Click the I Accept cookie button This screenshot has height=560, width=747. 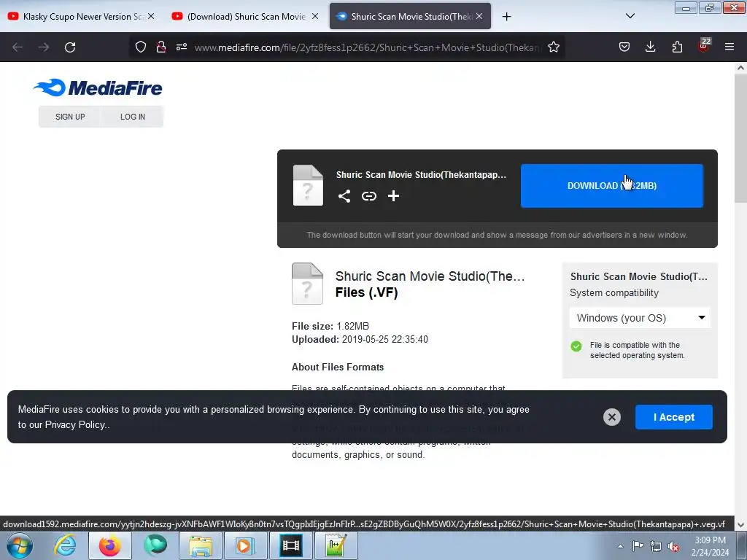(x=673, y=417)
